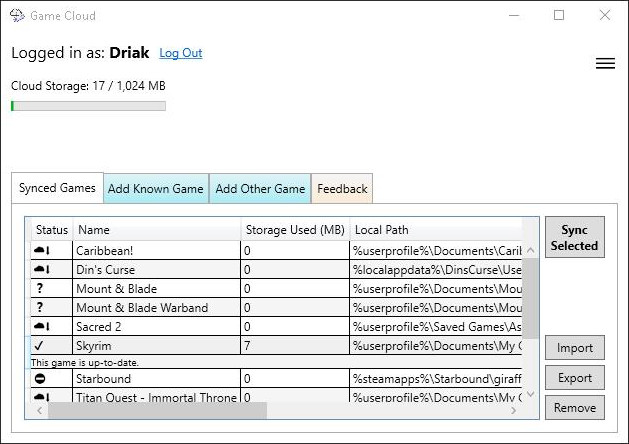The image size is (629, 444).
Task: Click the cloud storage progress bar
Action: [x=88, y=106]
